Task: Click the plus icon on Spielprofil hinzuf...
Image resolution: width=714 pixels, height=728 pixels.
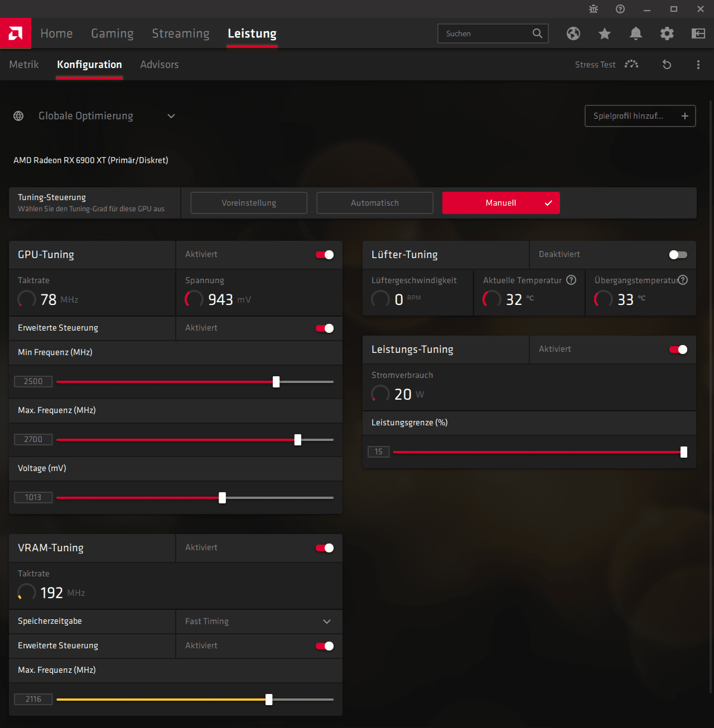Action: [x=685, y=116]
